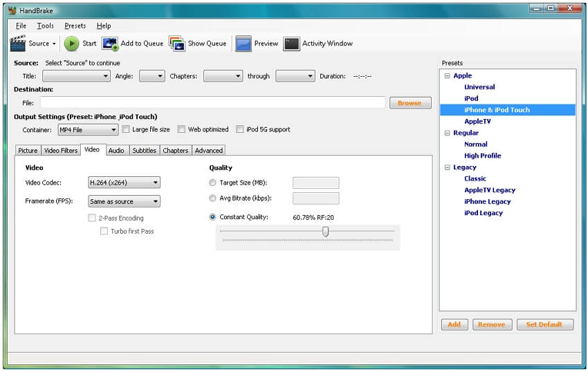Click the Avg Bitrate value field
Screen dimensions: 588x372
pos(315,198)
